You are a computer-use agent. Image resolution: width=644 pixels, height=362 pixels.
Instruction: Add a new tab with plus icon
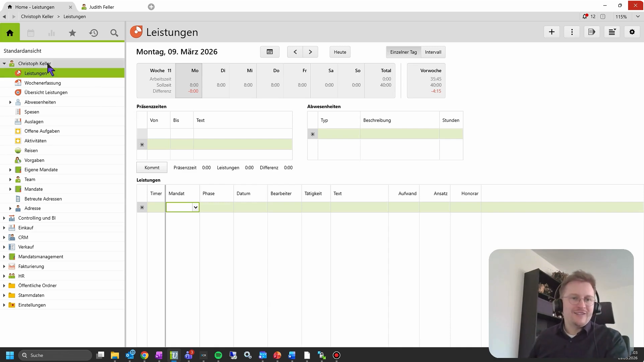point(151,7)
